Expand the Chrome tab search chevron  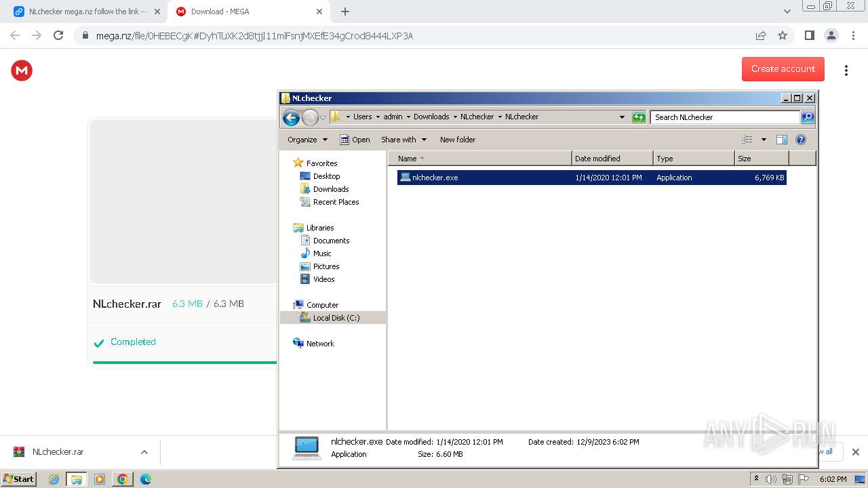[787, 12]
